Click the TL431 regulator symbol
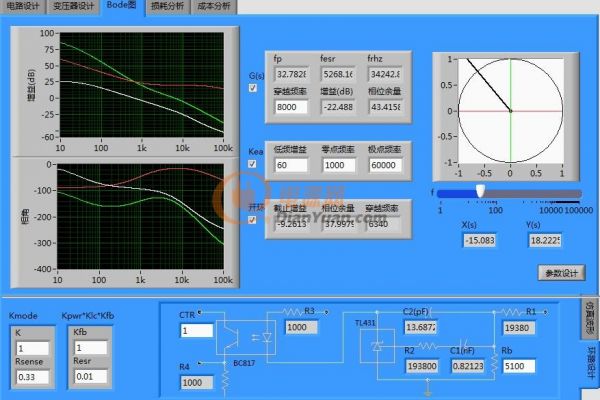Screen dimensions: 600x400 tap(377, 345)
